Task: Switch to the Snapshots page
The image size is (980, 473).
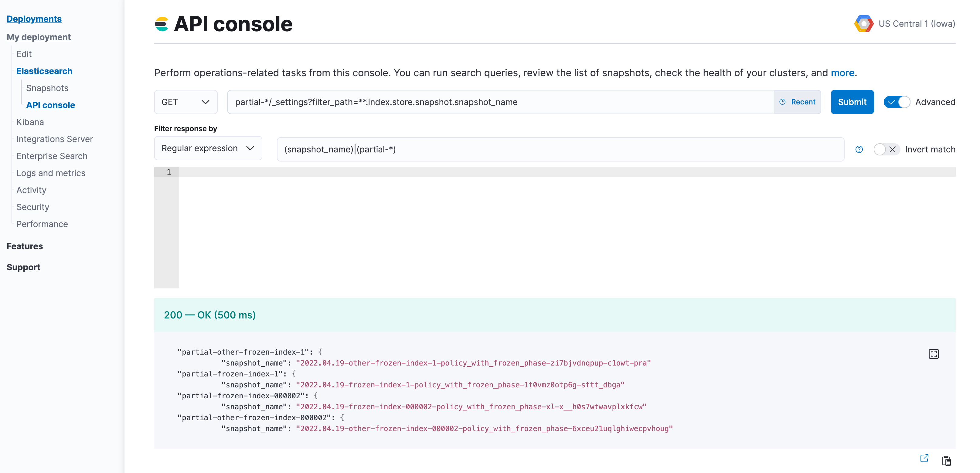Action: point(47,87)
